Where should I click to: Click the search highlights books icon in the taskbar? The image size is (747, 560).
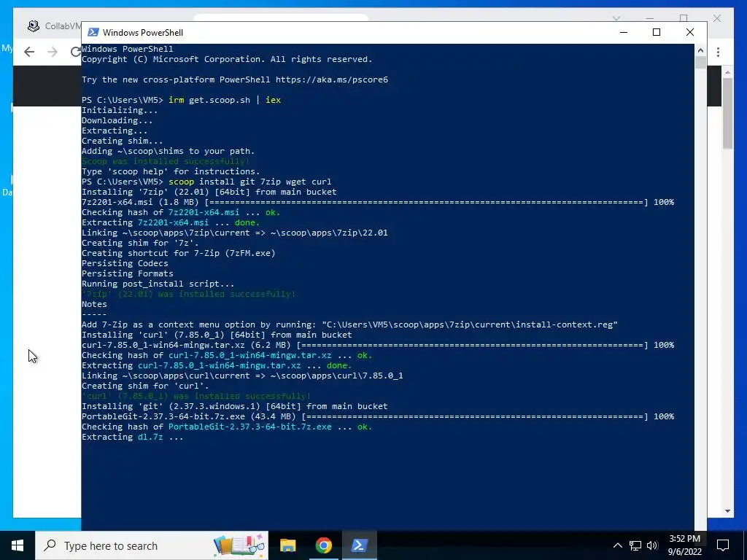point(239,545)
